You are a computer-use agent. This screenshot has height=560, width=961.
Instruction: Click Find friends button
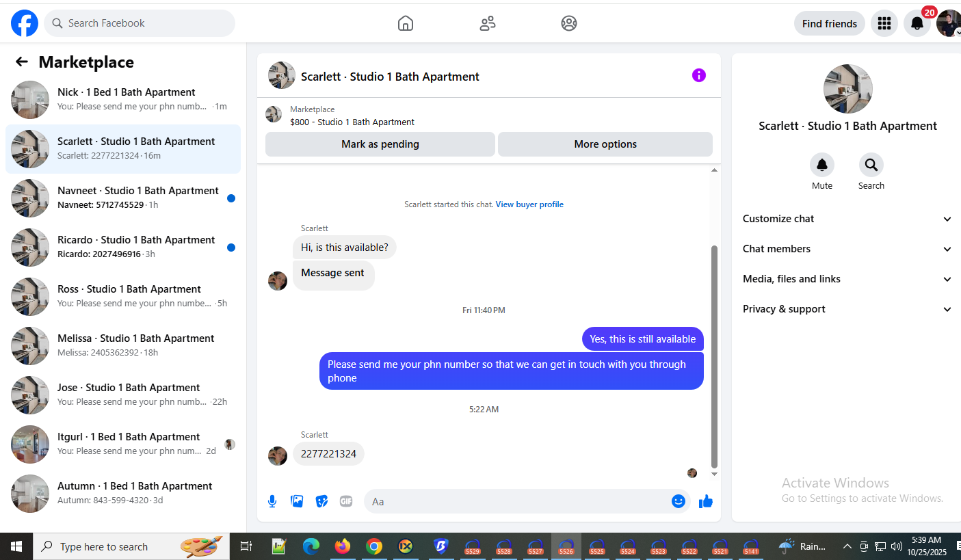[x=830, y=23]
